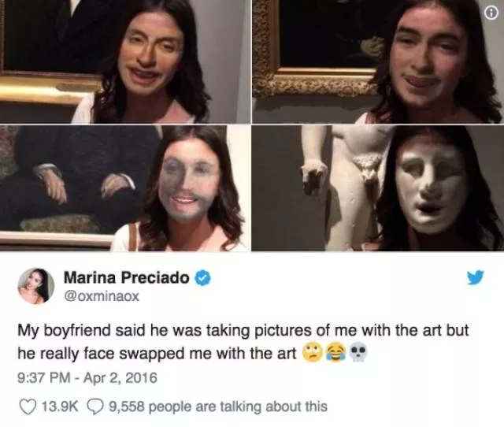504x427 pixels.
Task: Open the bottom-right photo with the white statue
Action: pos(377,188)
